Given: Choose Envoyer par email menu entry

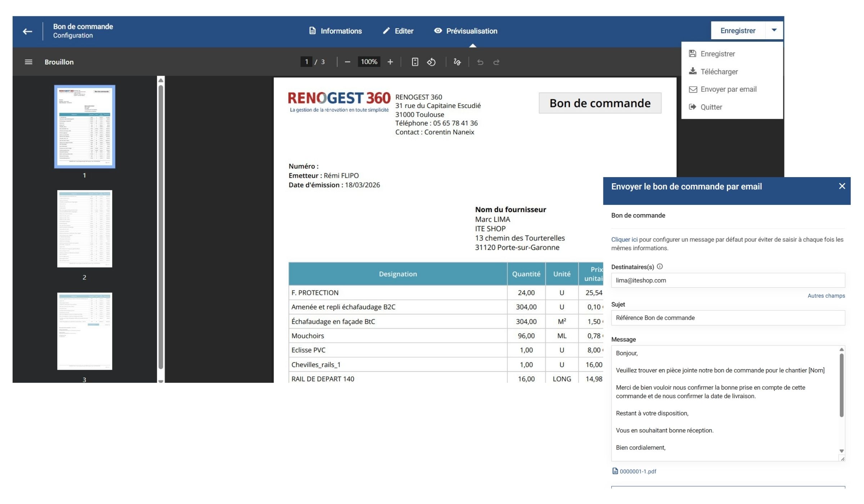Looking at the screenshot, I should pyautogui.click(x=728, y=89).
